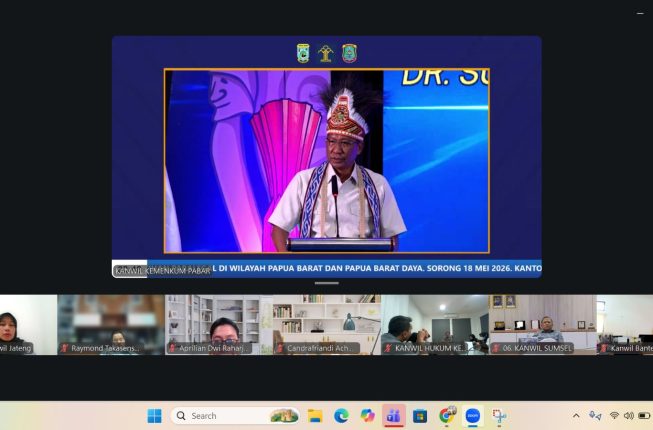Click muted mic icon beside KANWIL HUKUM KE
The image size is (653, 430).
coord(388,348)
